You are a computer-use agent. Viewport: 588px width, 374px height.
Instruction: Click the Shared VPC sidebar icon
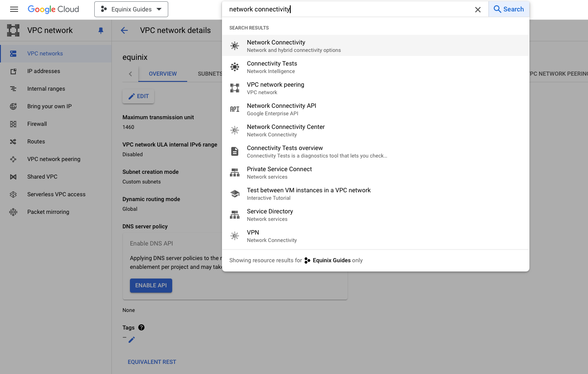point(13,176)
